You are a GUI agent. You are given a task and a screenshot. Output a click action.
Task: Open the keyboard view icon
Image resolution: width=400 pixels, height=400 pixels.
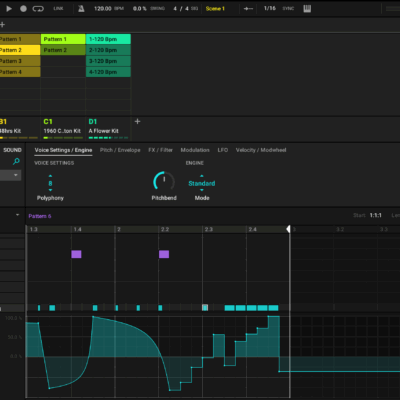point(307,9)
